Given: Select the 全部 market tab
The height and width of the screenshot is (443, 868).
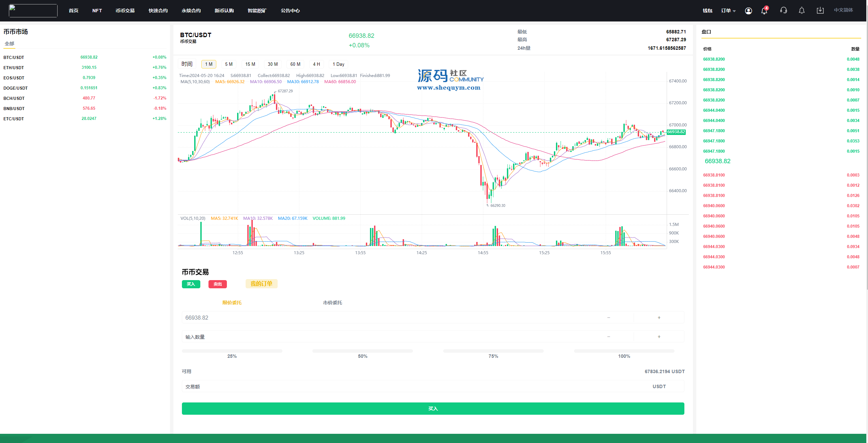Looking at the screenshot, I should tap(10, 44).
